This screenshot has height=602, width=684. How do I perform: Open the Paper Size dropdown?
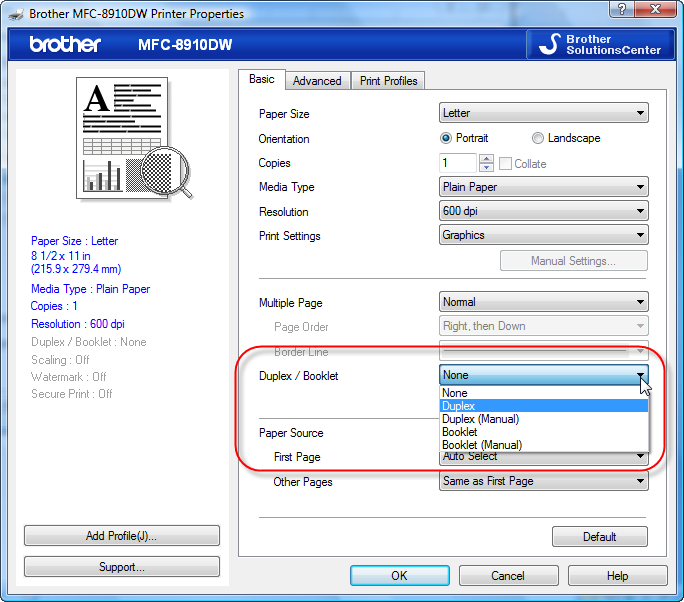click(544, 113)
